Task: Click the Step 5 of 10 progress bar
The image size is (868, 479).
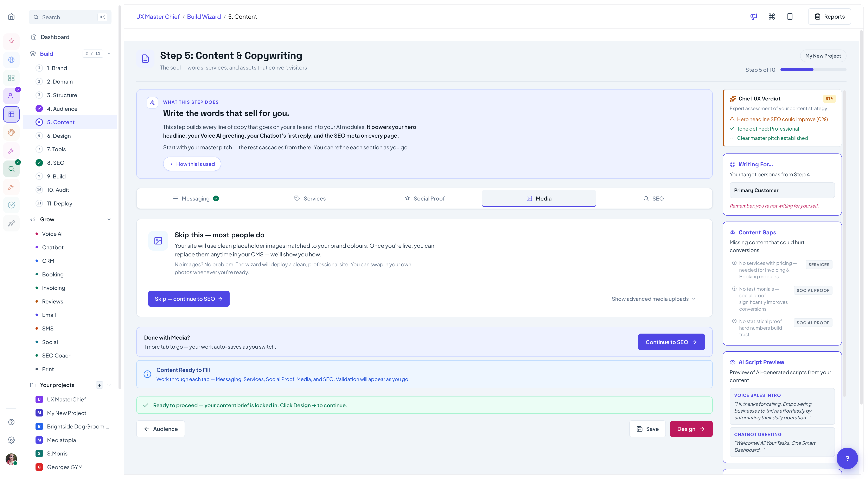Action: click(x=813, y=70)
